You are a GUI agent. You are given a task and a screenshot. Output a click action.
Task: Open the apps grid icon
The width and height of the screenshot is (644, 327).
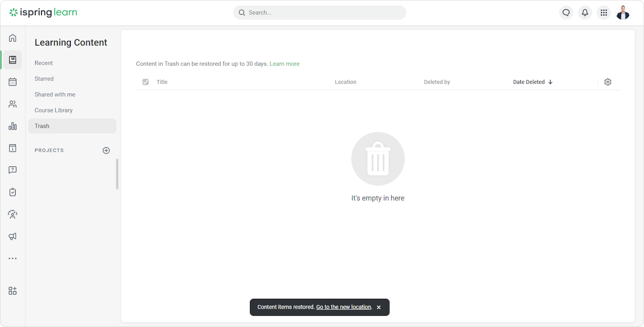click(x=604, y=13)
